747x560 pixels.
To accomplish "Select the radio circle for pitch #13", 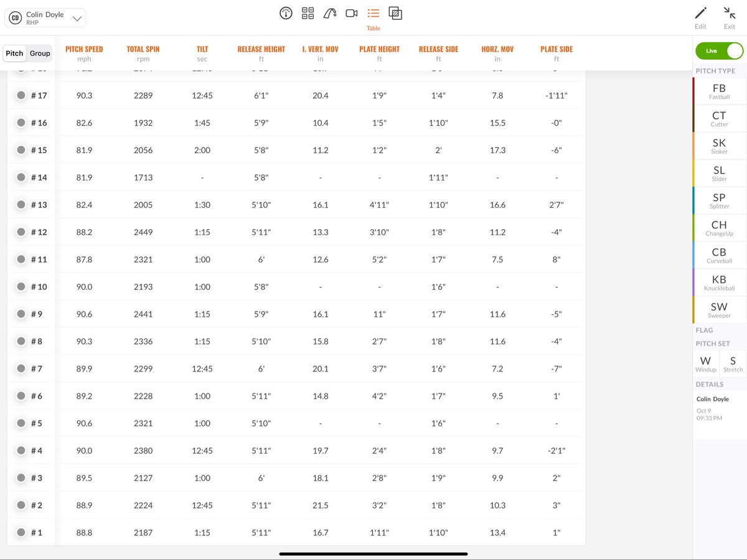I will pos(21,205).
